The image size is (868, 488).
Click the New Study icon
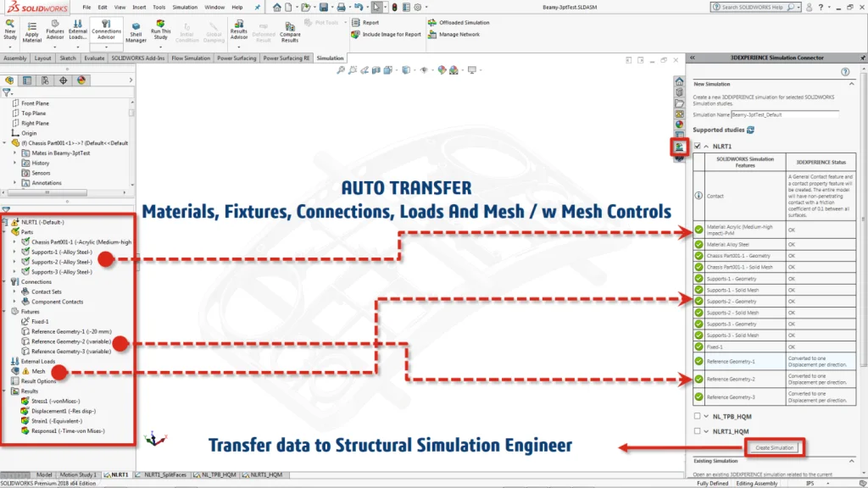coord(10,30)
